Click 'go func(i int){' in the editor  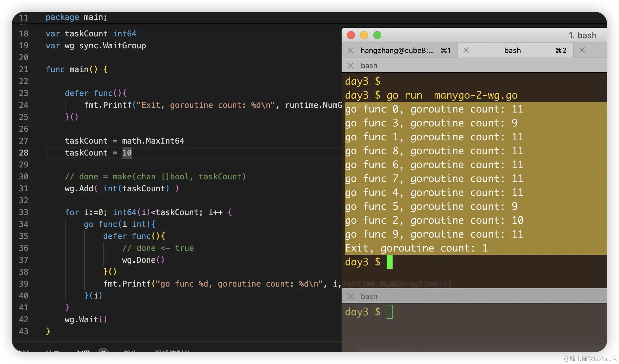click(x=119, y=224)
